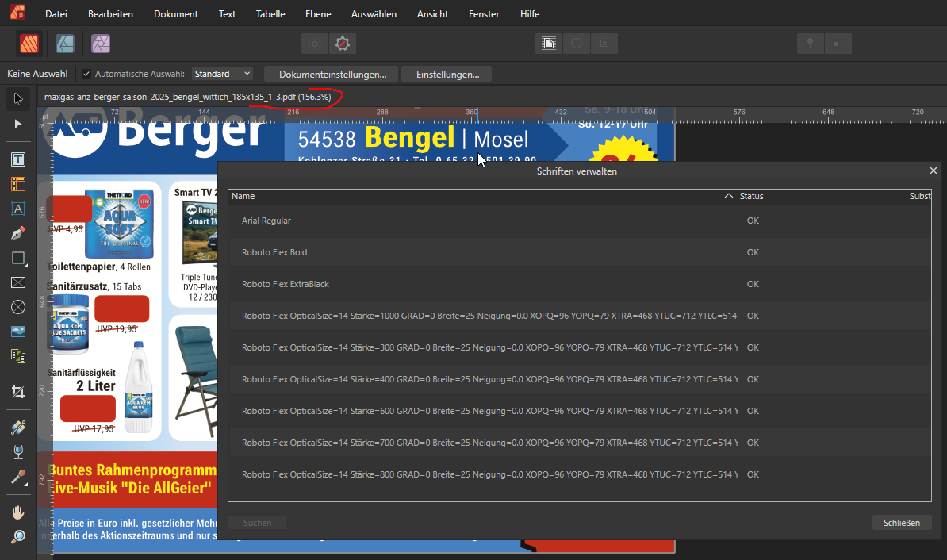
Task: Switch to the Designer persona
Action: click(x=65, y=43)
